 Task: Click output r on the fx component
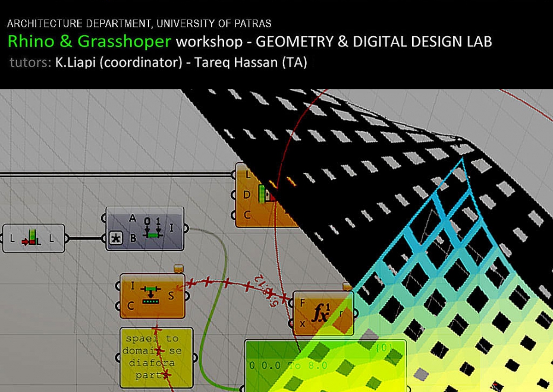[341, 313]
